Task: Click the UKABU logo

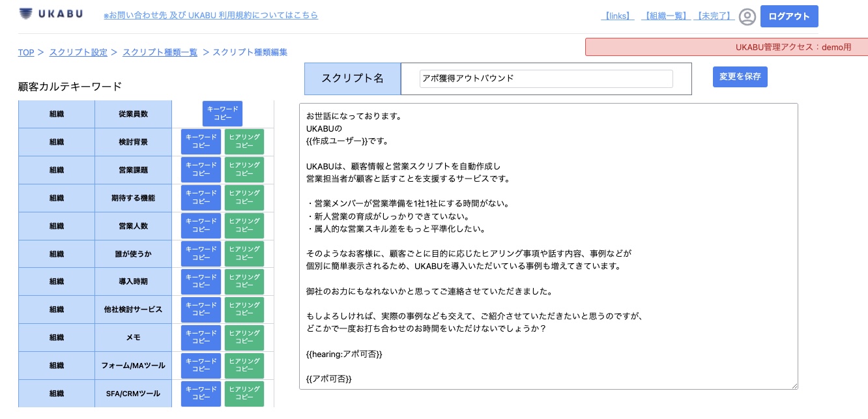Action: pyautogui.click(x=51, y=14)
